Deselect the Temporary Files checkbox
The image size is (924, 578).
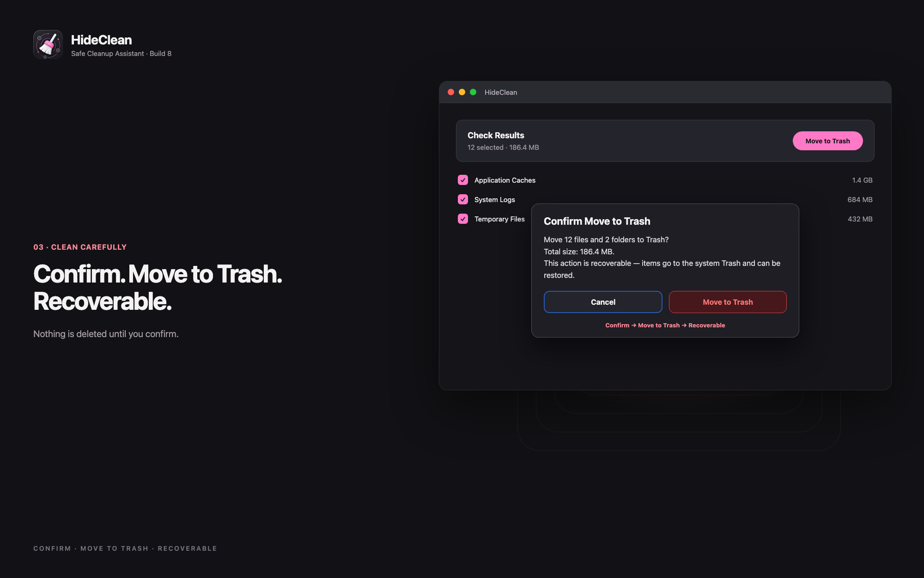click(x=463, y=219)
